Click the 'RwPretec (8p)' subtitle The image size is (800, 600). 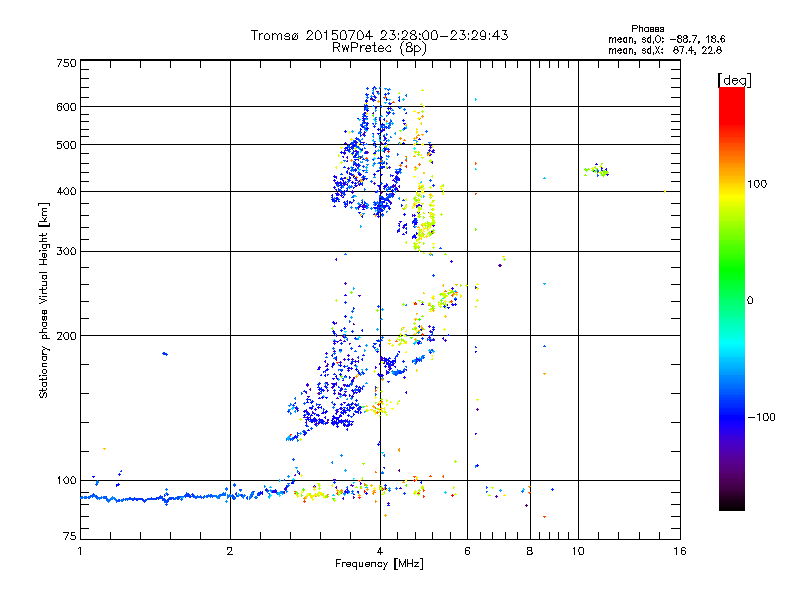coord(379,48)
